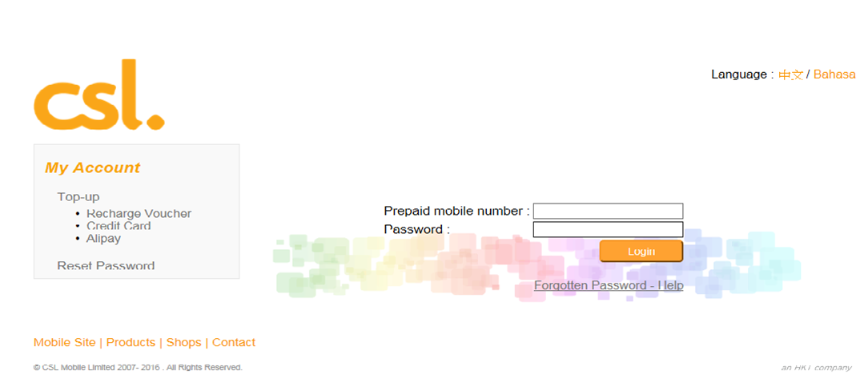Viewport: 868px width, 387px height.
Task: Go to Mobile Site footer link
Action: [x=64, y=343]
